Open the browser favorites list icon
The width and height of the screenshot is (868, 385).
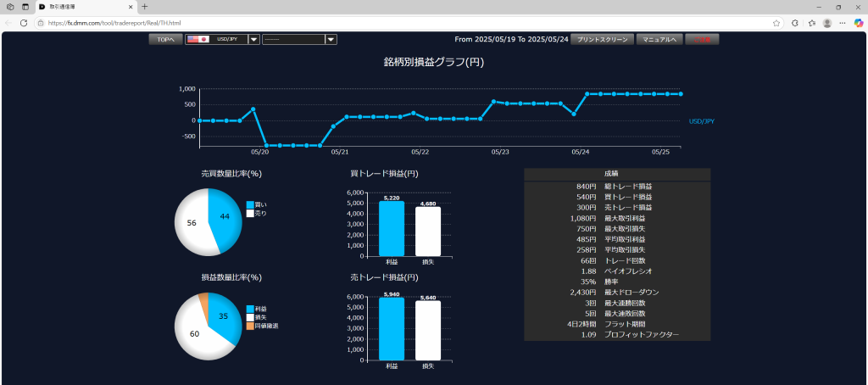811,23
